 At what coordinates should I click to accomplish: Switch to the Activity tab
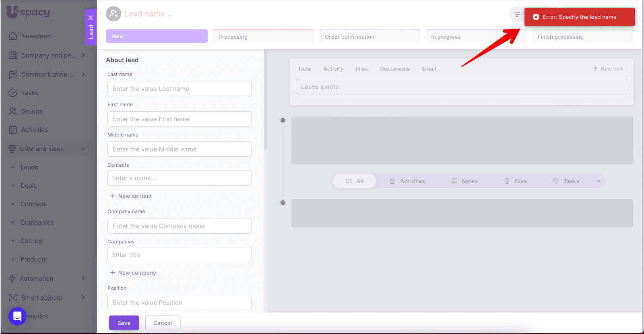pyautogui.click(x=333, y=69)
